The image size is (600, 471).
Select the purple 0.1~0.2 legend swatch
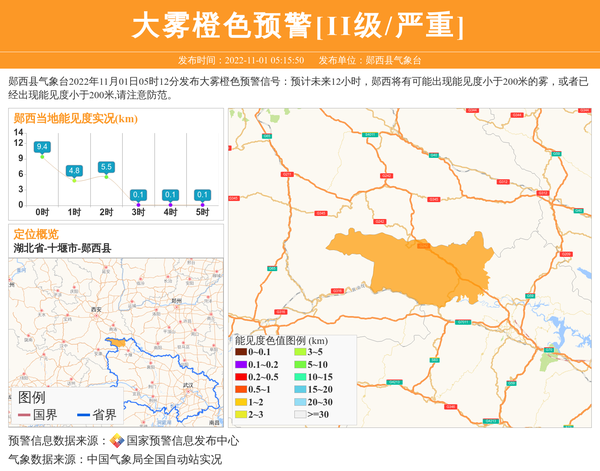click(x=241, y=364)
